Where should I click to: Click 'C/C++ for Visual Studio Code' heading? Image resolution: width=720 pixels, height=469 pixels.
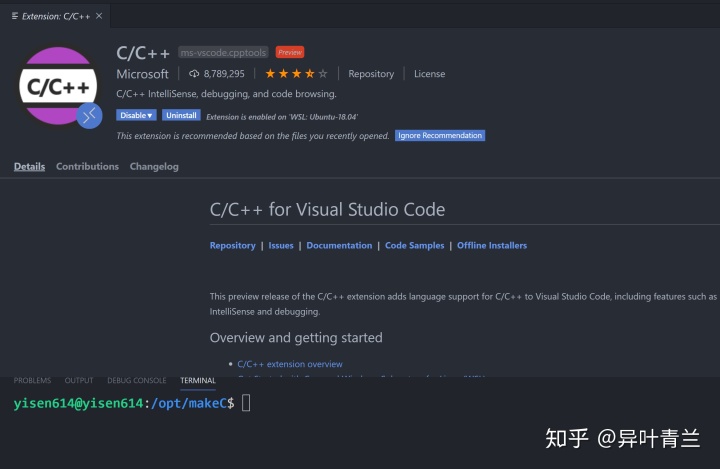(x=327, y=209)
